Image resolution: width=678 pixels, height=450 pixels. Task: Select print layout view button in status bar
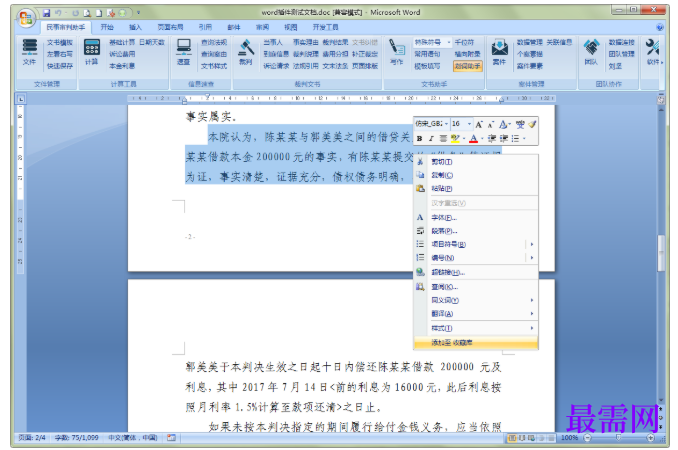[512, 438]
